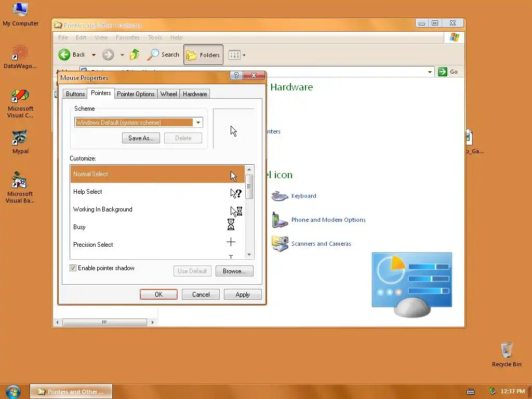Open My Computer desktop icon
This screenshot has height=399, width=532.
(20, 14)
